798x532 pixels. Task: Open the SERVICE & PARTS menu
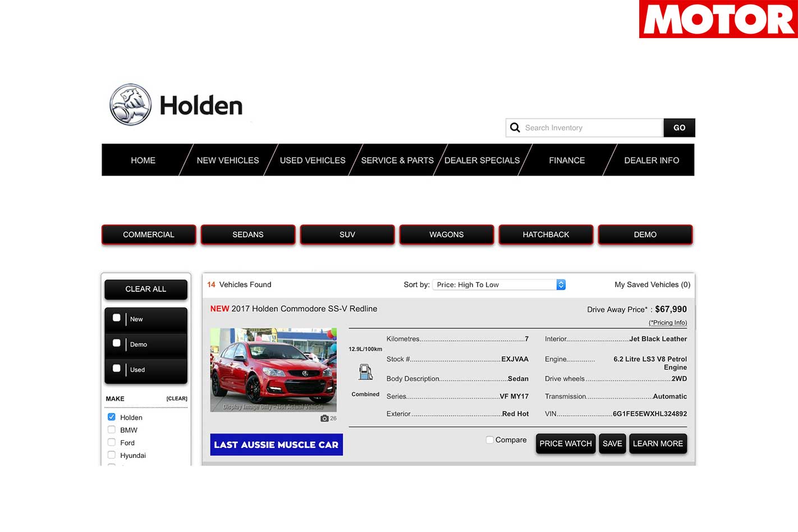(397, 160)
